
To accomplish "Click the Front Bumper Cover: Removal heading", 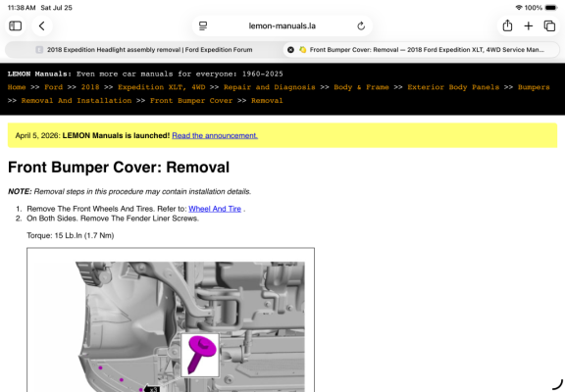I will [119, 167].
